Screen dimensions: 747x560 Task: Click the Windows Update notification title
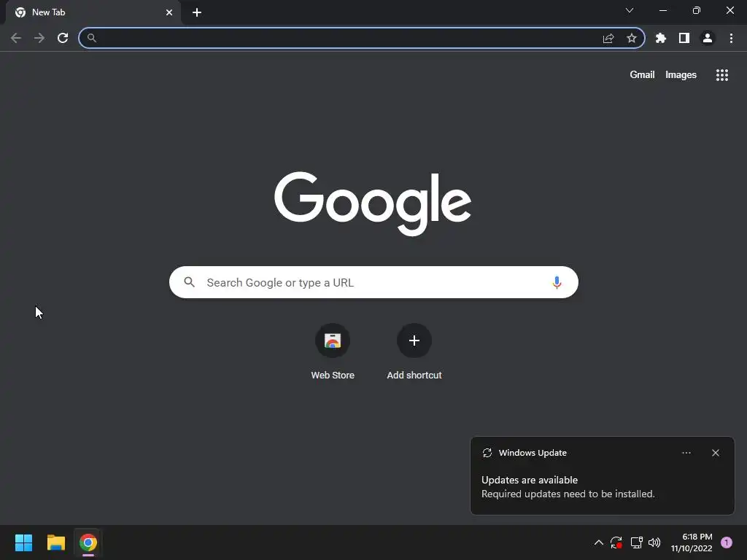(x=533, y=453)
